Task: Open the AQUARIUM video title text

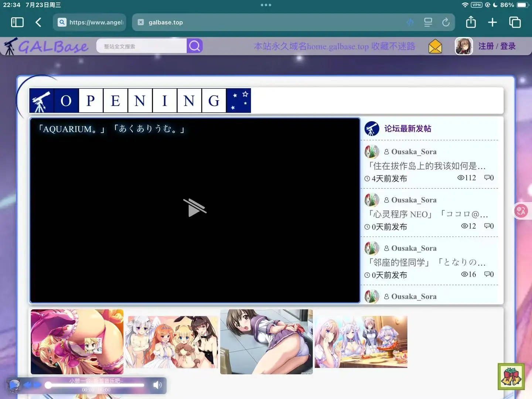Action: tap(112, 129)
